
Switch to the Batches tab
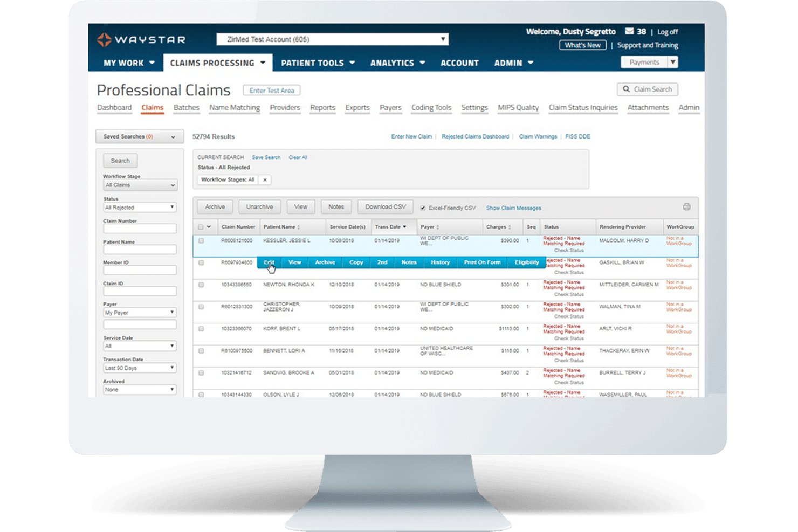(x=187, y=108)
